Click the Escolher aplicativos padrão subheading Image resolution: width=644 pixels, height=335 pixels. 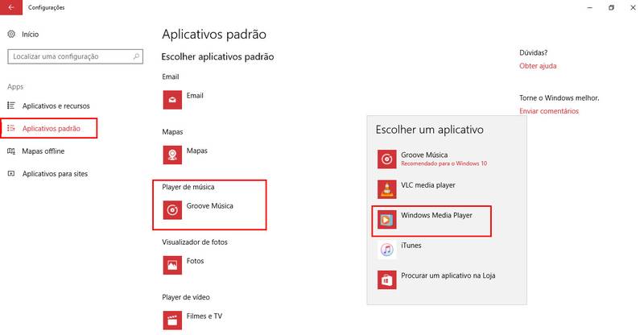[x=217, y=56]
